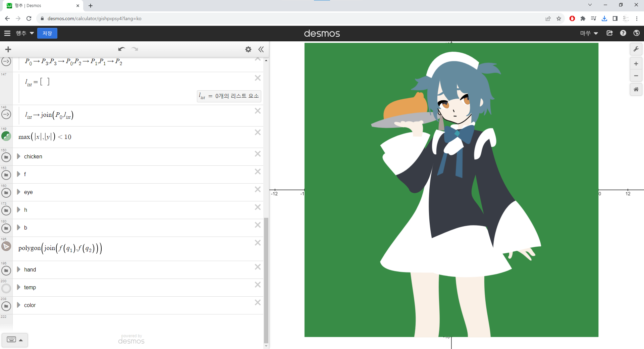This screenshot has height=349, width=644.
Task: Expand the hand folder
Action: click(19, 269)
